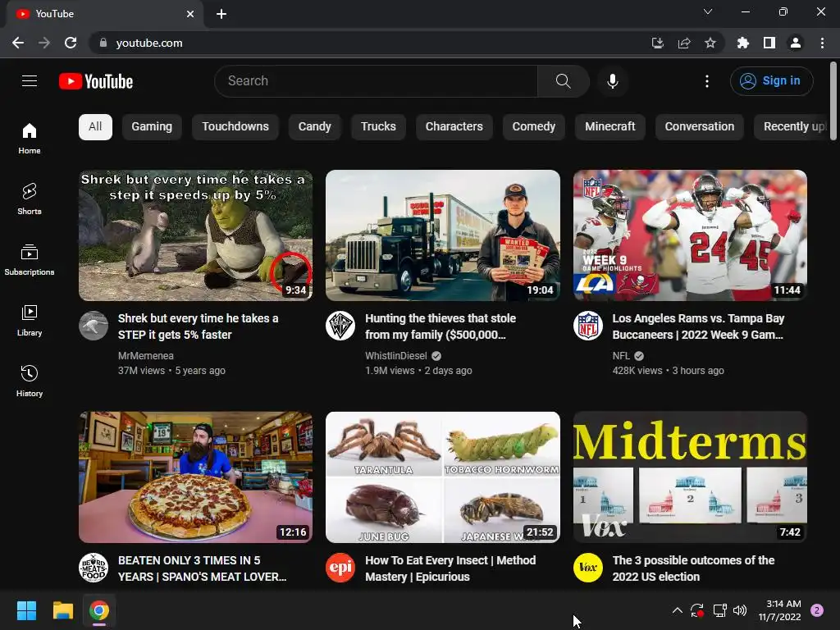The image size is (840, 630).
Task: Click title 'How To Eat Every Insect'
Action: pyautogui.click(x=450, y=568)
